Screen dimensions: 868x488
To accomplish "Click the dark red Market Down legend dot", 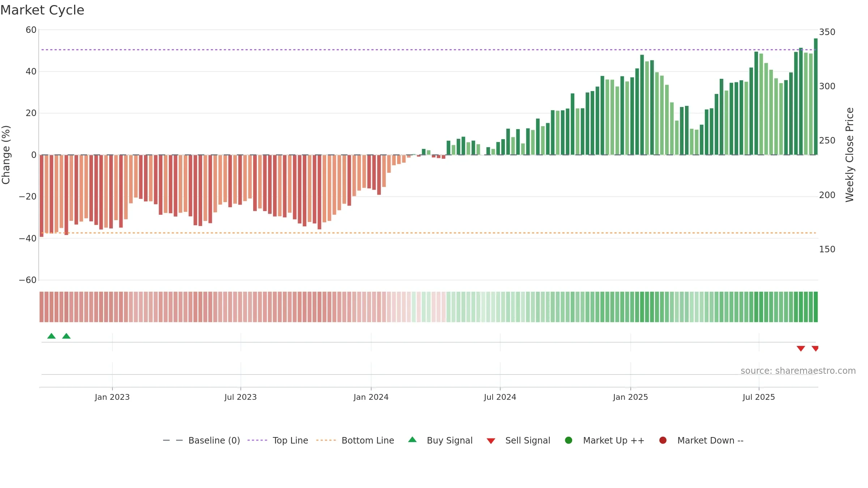I will (663, 440).
